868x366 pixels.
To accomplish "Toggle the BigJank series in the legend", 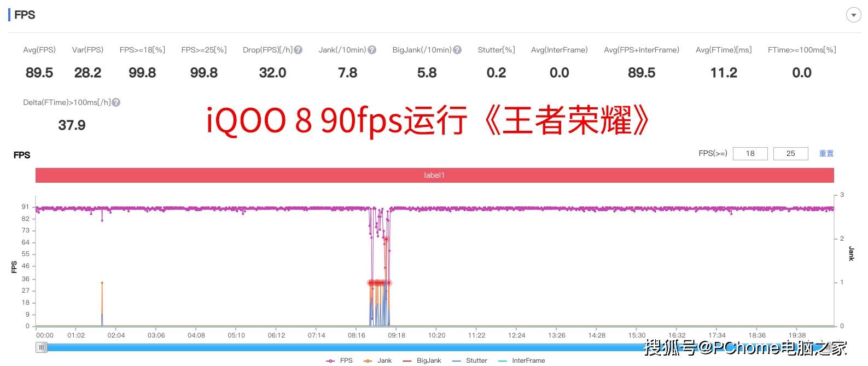I will tap(422, 361).
